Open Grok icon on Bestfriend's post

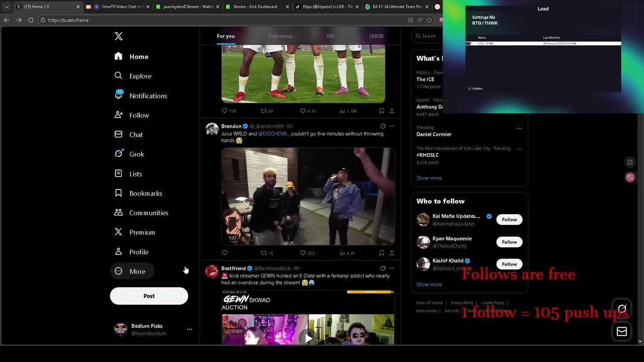(383, 268)
